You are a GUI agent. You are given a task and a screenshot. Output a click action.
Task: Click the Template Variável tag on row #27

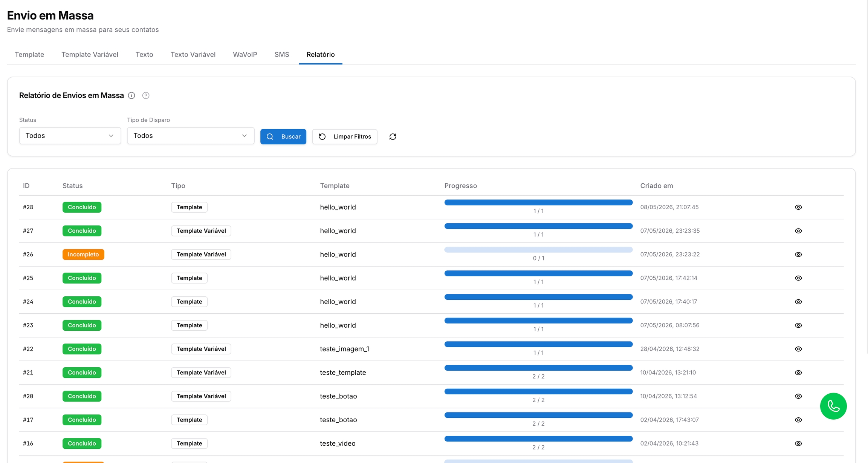(x=201, y=231)
